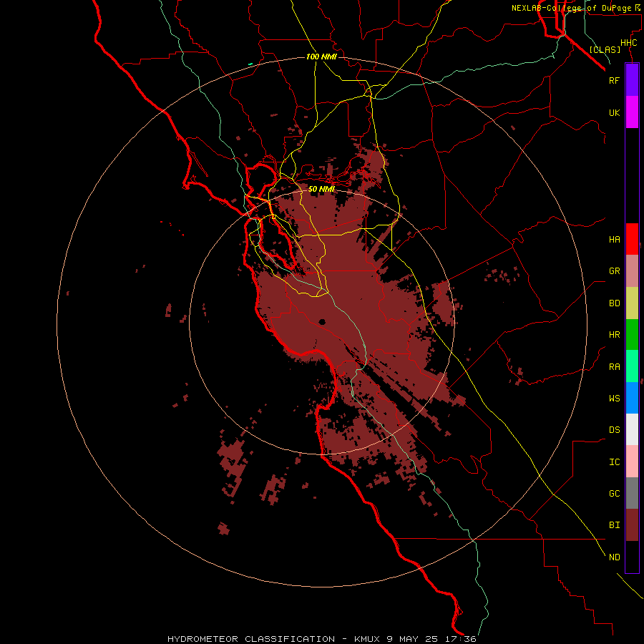Click the small green echo near the 100 NMI ring
Image resolution: width=644 pixels, height=644 pixels.
tap(250, 64)
